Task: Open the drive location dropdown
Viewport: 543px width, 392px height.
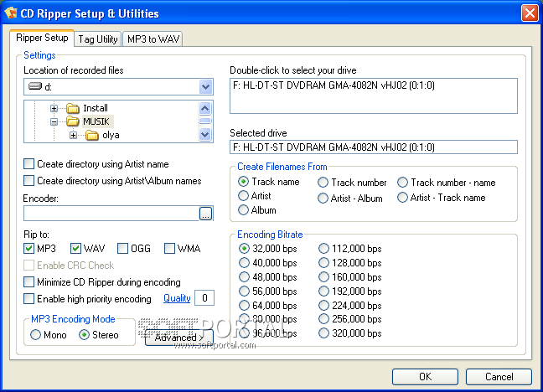Action: [x=205, y=86]
